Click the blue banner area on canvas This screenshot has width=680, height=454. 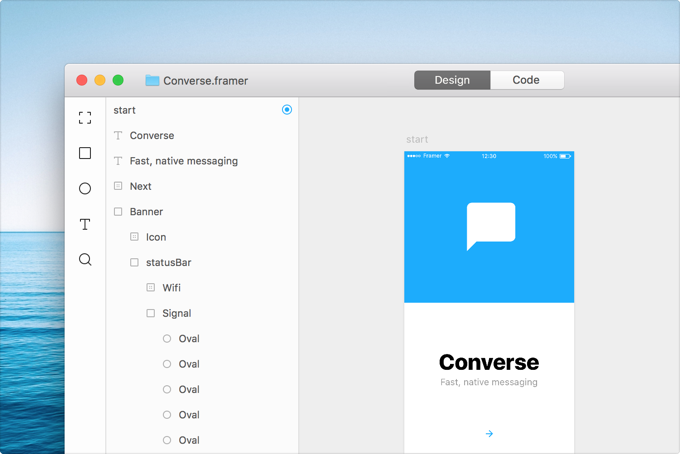tap(489, 227)
